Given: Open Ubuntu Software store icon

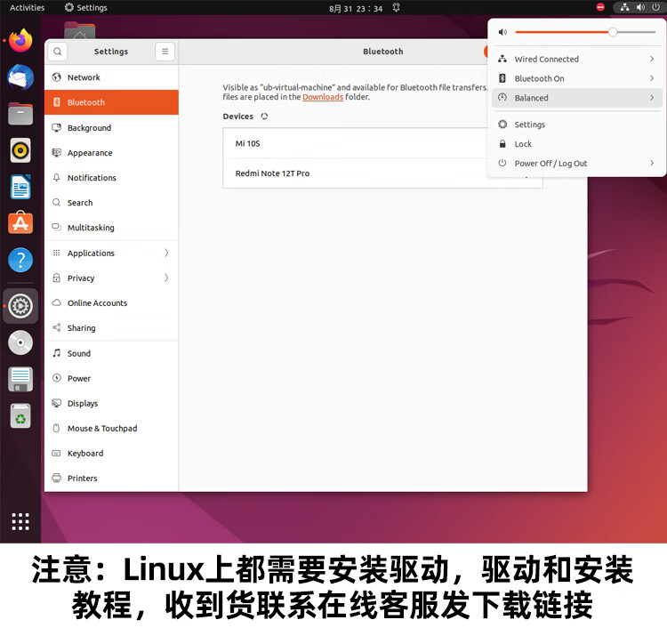Looking at the screenshot, I should (x=20, y=222).
